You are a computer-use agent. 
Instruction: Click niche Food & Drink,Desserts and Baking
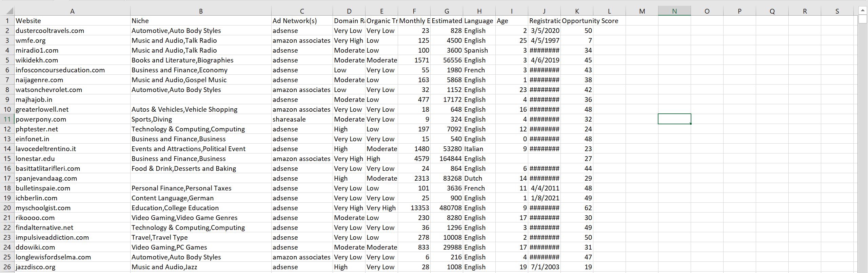coord(201,168)
